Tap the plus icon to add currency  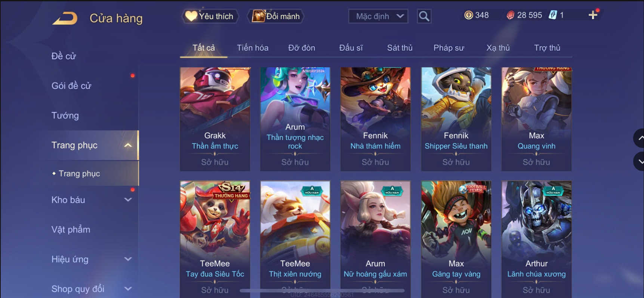pos(593,15)
